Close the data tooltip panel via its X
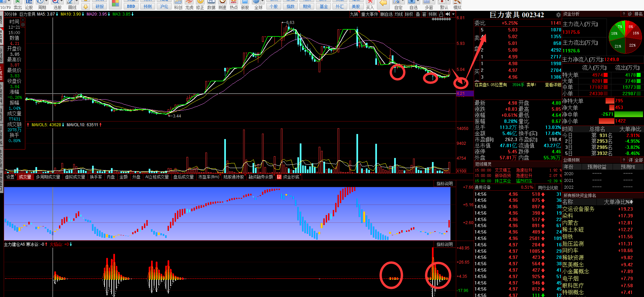The height and width of the screenshot is (297, 644). pyautogui.click(x=23, y=21)
